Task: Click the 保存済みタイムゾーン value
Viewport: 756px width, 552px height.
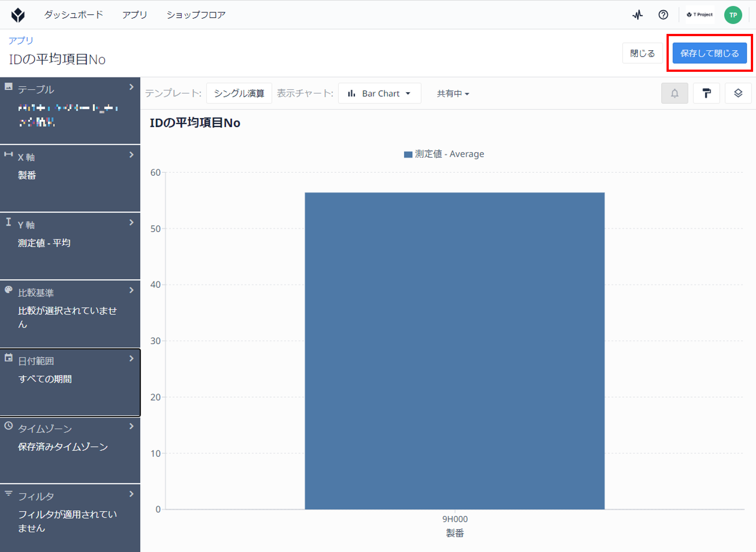Action: coord(63,447)
